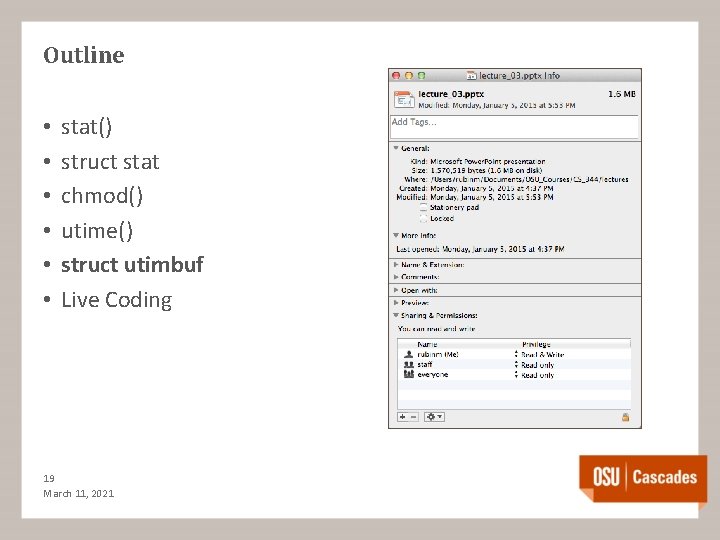The height and width of the screenshot is (540, 720).
Task: Click the document proxy icon in the Info title bar
Action: (x=471, y=75)
